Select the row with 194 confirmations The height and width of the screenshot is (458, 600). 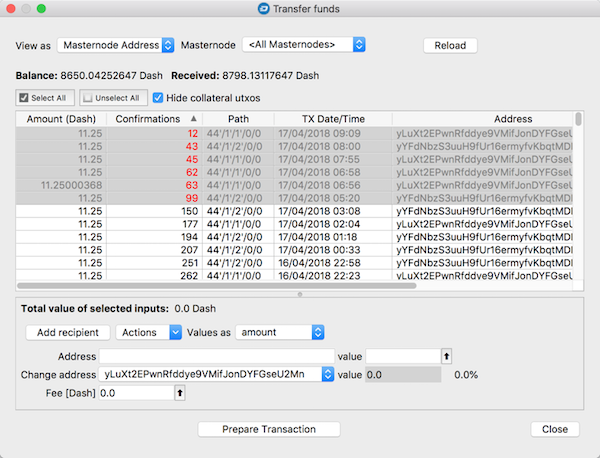[294, 237]
